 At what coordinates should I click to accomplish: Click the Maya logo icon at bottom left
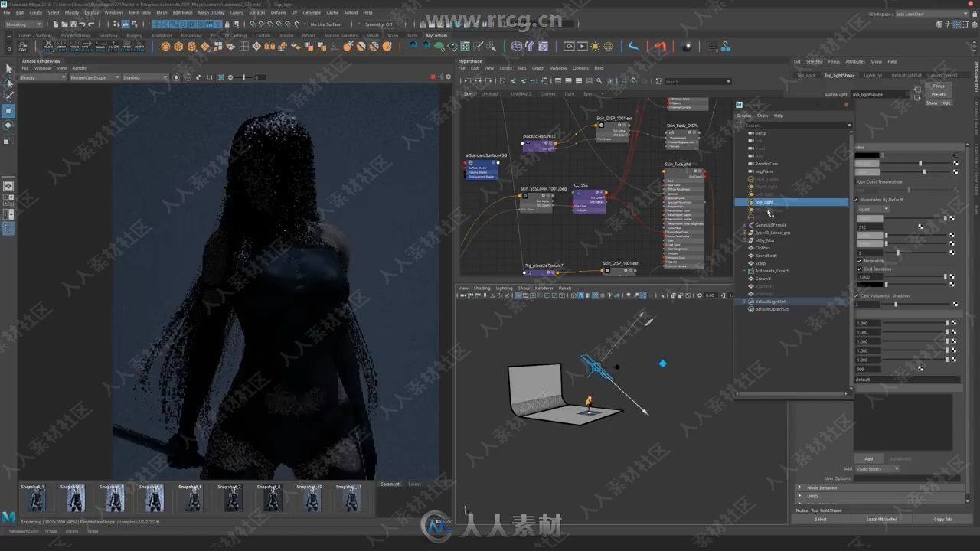8,517
